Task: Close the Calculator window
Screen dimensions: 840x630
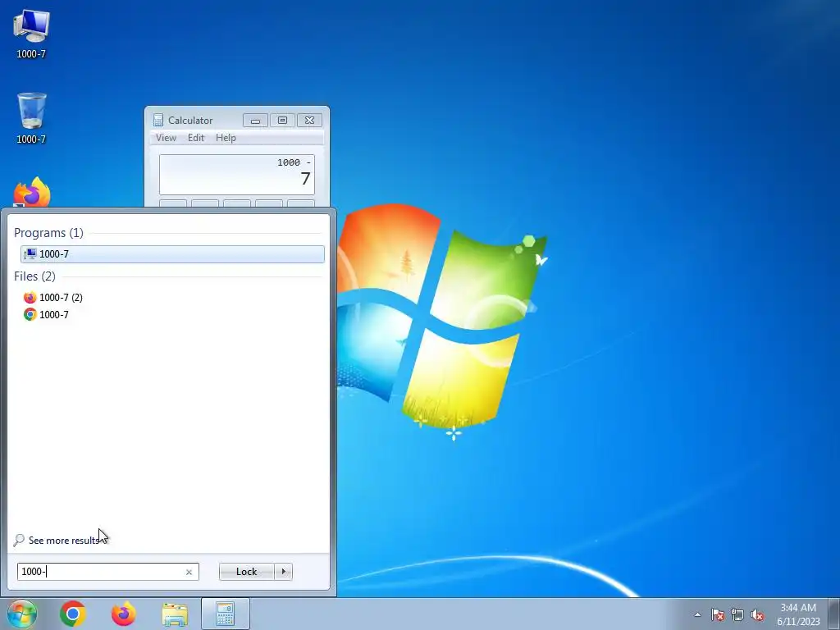Action: click(309, 121)
